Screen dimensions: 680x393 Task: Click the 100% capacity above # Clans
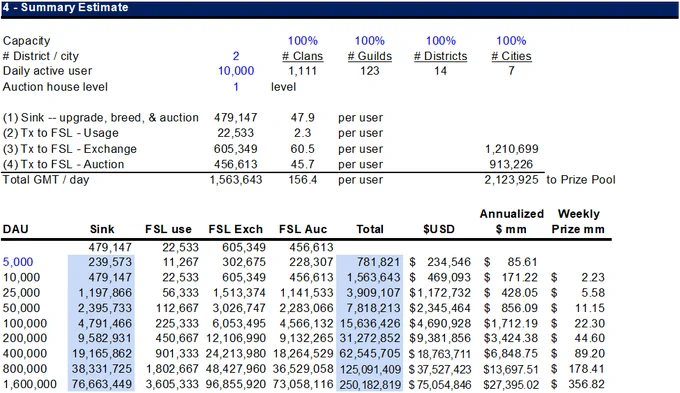[x=303, y=41]
